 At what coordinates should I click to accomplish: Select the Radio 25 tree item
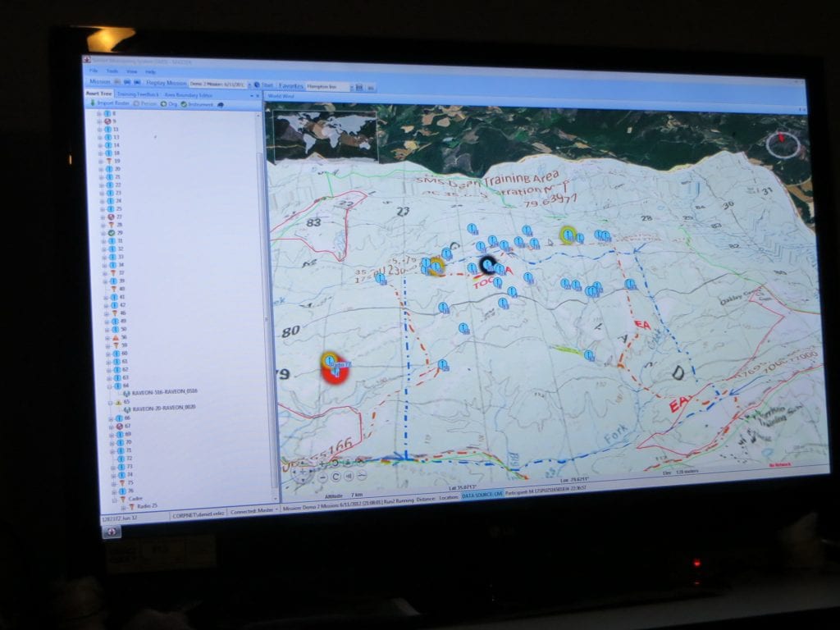pos(147,506)
